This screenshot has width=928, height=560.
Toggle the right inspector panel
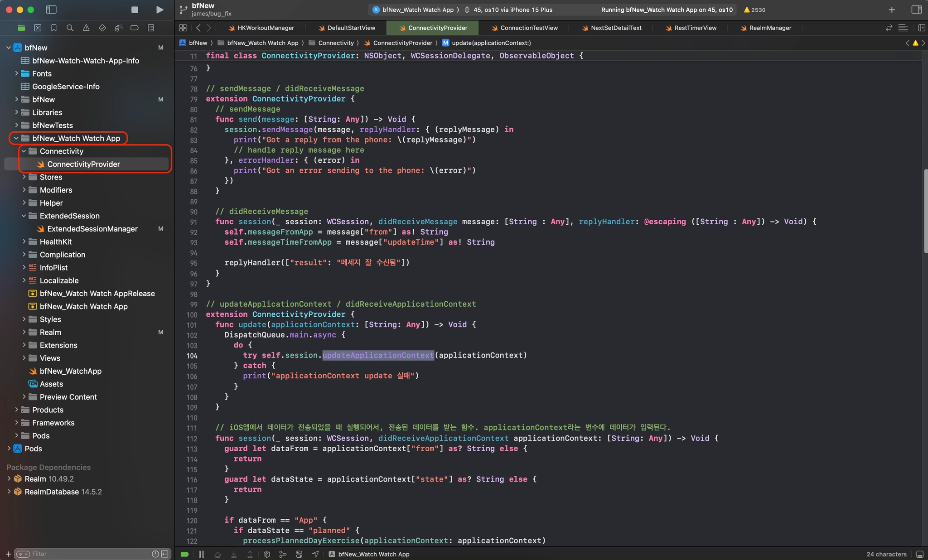tap(916, 10)
